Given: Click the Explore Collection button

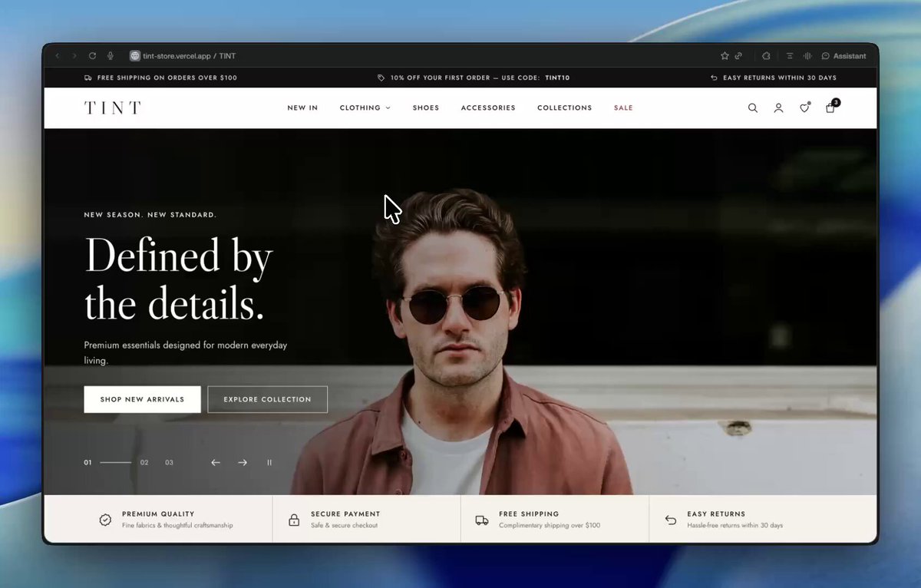Looking at the screenshot, I should pyautogui.click(x=268, y=399).
